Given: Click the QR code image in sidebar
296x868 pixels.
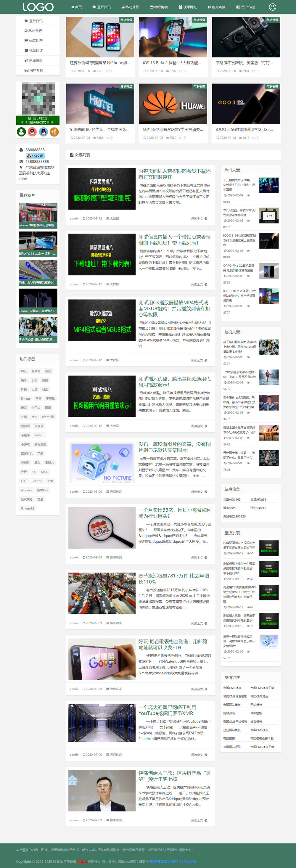Looking at the screenshot, I should pyautogui.click(x=38, y=98).
